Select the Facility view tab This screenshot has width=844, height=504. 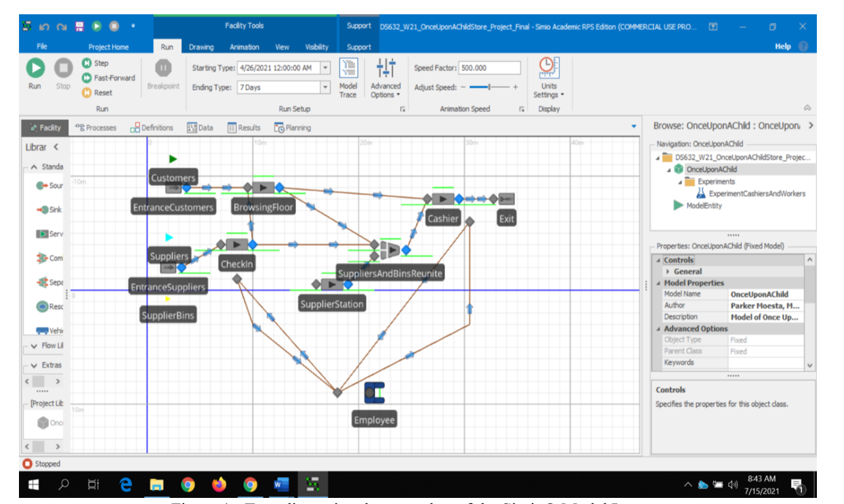pos(45,127)
